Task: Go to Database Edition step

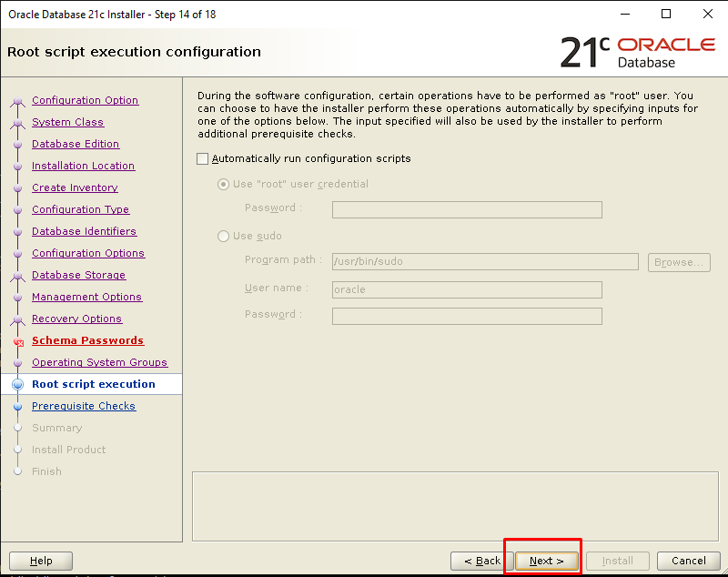Action: point(76,144)
